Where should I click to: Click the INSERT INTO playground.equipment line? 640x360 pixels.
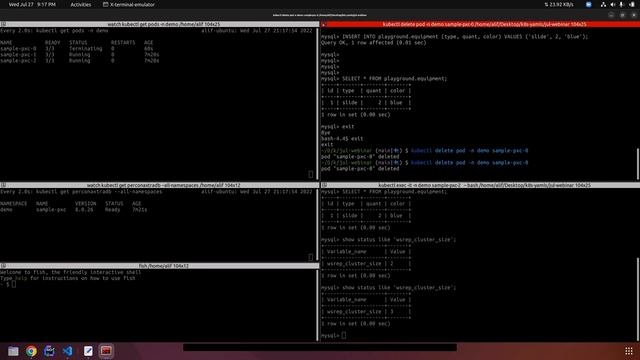454,37
